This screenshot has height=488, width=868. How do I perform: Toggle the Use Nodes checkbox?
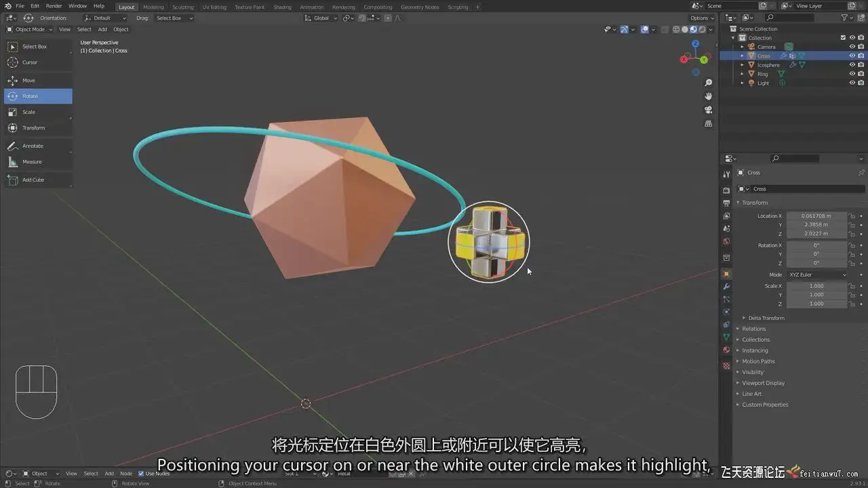(x=141, y=473)
